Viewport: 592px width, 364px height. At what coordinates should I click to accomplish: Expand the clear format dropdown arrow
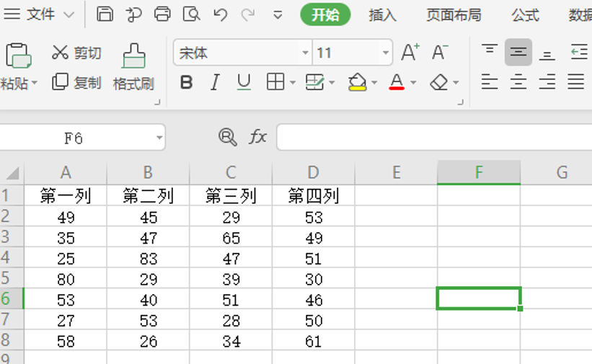tap(456, 82)
